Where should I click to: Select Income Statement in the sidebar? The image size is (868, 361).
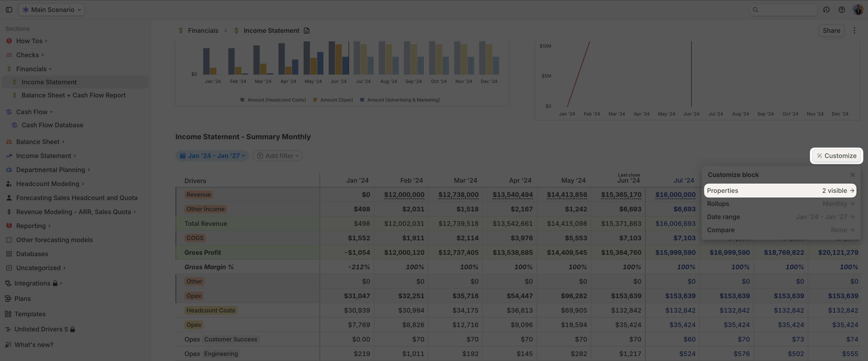49,82
